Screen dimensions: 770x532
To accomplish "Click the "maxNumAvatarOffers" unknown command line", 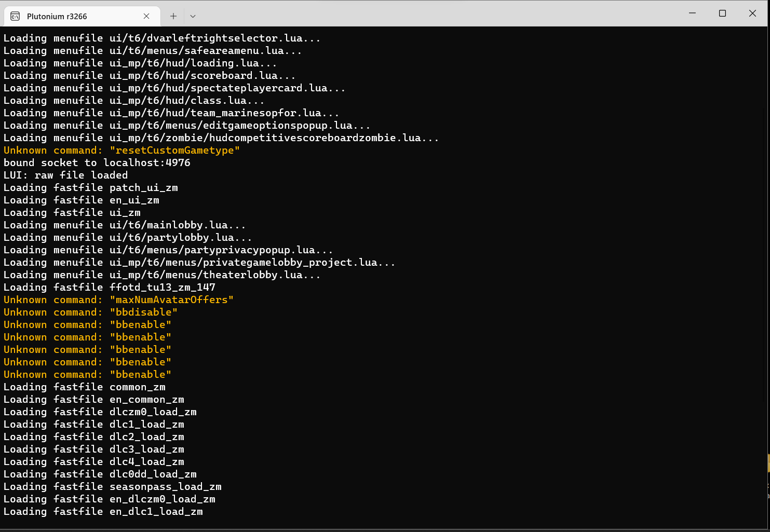I will [x=118, y=299].
